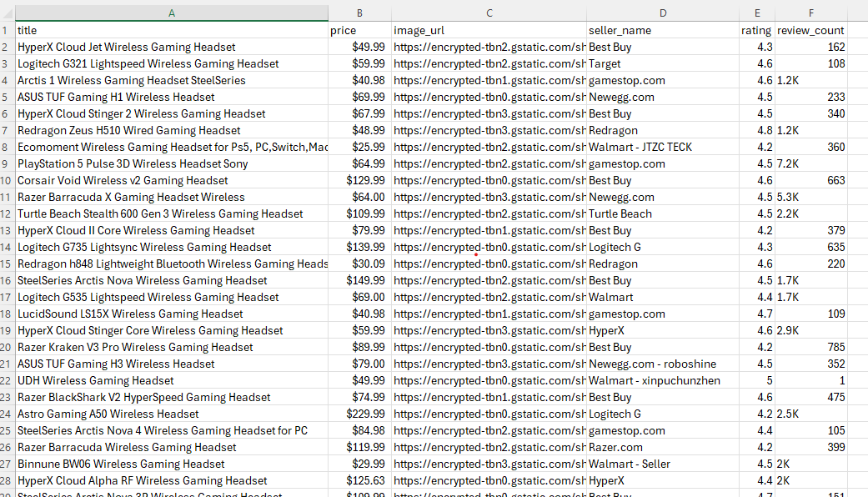Select the review_count column header F
868x497 pixels.
pos(810,13)
